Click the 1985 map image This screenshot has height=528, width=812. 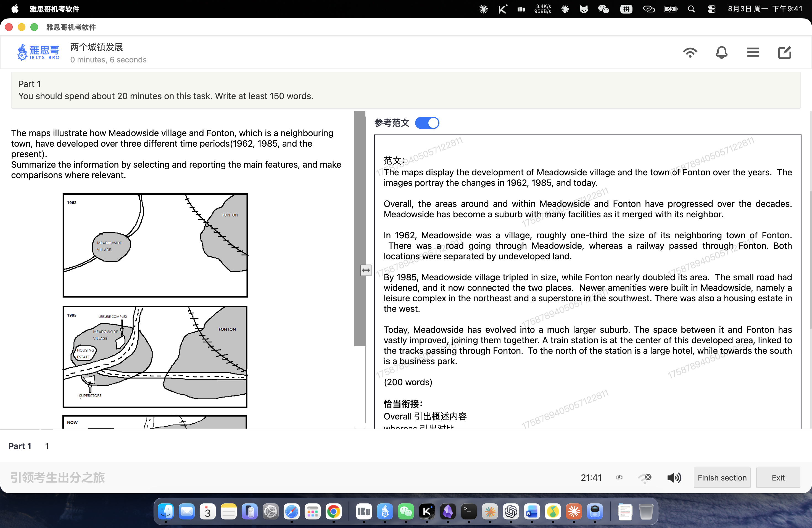(x=155, y=357)
